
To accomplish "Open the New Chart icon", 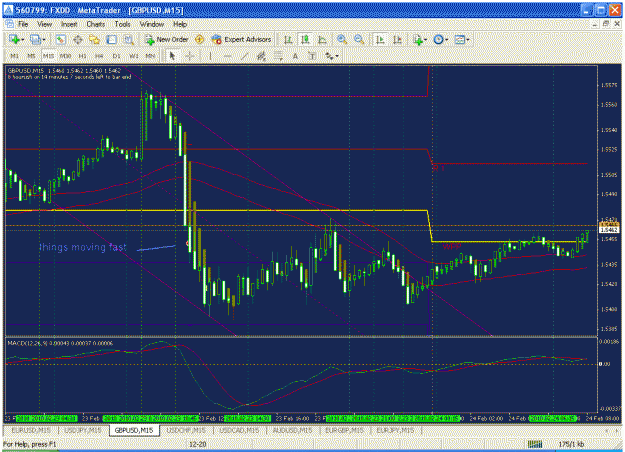I will coord(14,39).
